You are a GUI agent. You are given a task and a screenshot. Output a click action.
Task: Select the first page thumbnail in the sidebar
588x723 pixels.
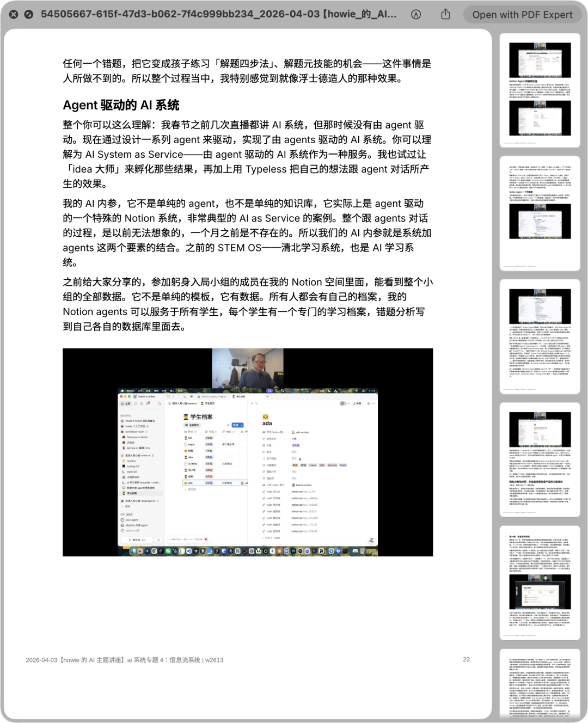(540, 90)
